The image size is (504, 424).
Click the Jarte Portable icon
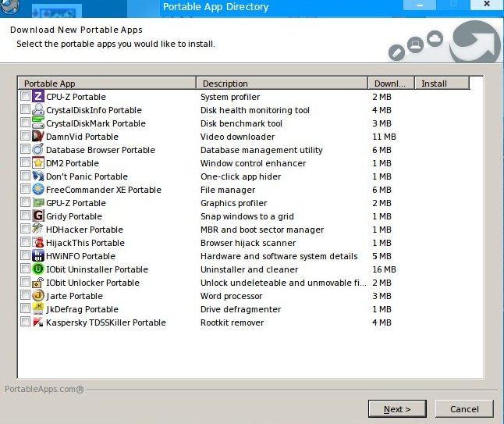pos(38,295)
